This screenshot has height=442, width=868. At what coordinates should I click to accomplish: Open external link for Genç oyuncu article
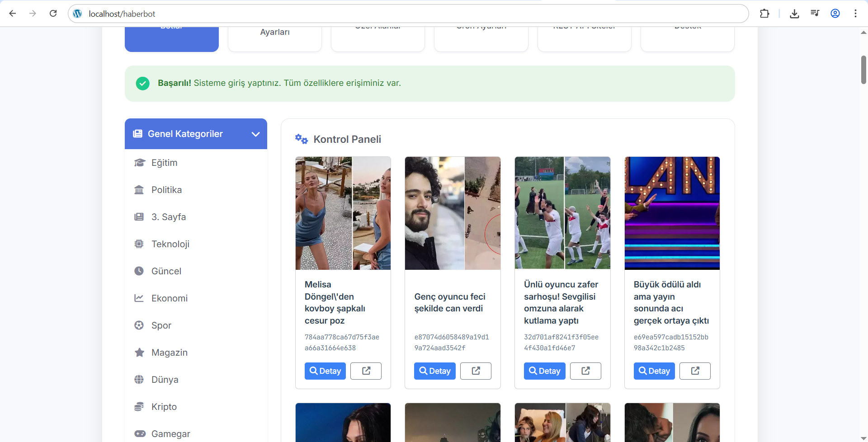pyautogui.click(x=476, y=371)
